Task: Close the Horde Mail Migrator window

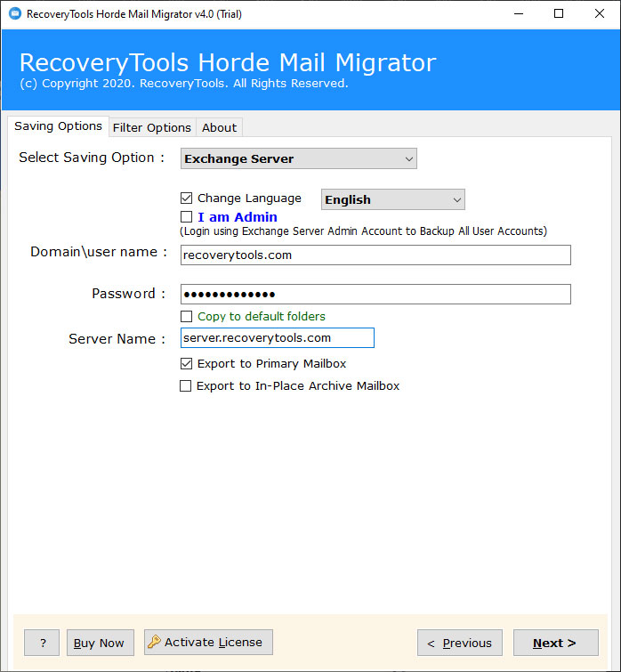Action: (600, 13)
